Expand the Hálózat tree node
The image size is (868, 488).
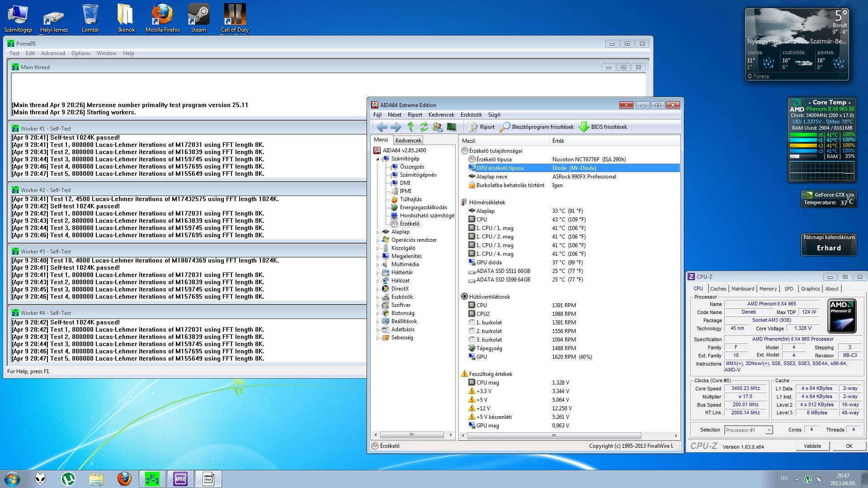[x=378, y=281]
